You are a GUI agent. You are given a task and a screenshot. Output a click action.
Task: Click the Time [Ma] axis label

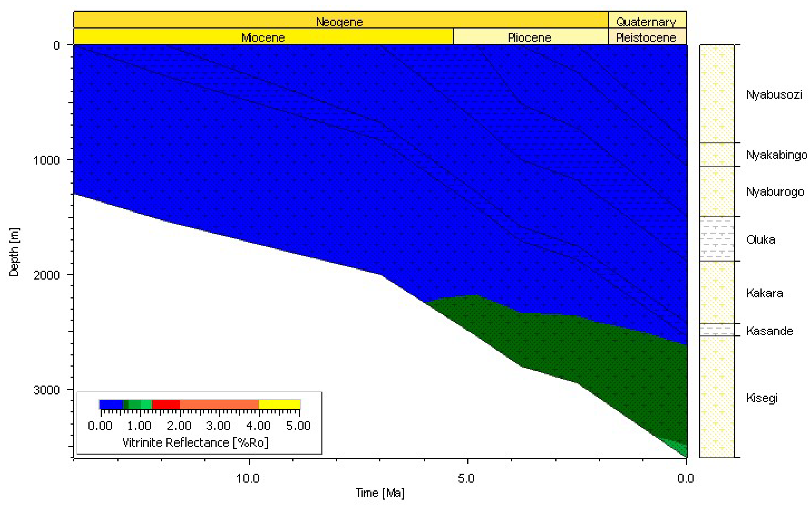point(380,493)
